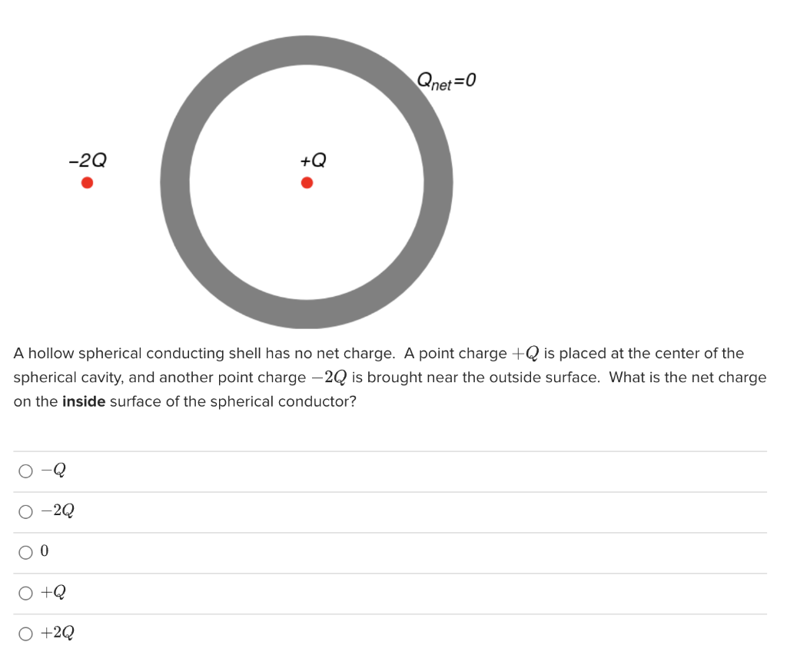Select the +2Q answer radio button
787x672 pixels.
coord(25,633)
